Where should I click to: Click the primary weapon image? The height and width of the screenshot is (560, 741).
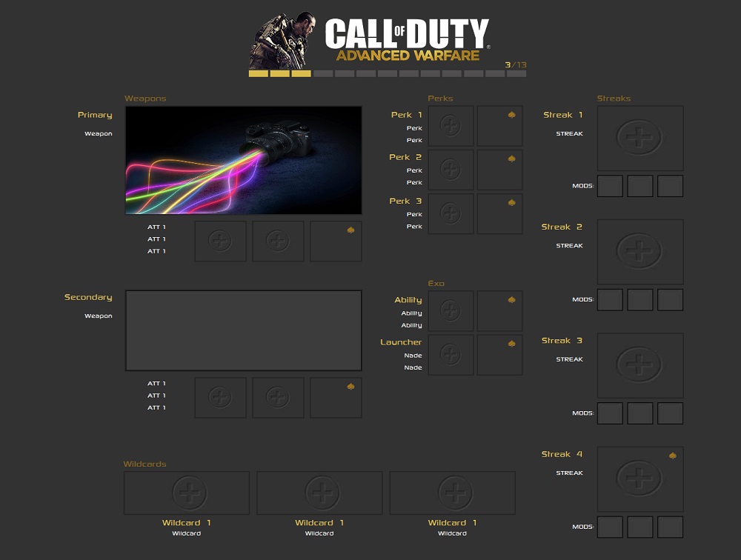[x=243, y=160]
